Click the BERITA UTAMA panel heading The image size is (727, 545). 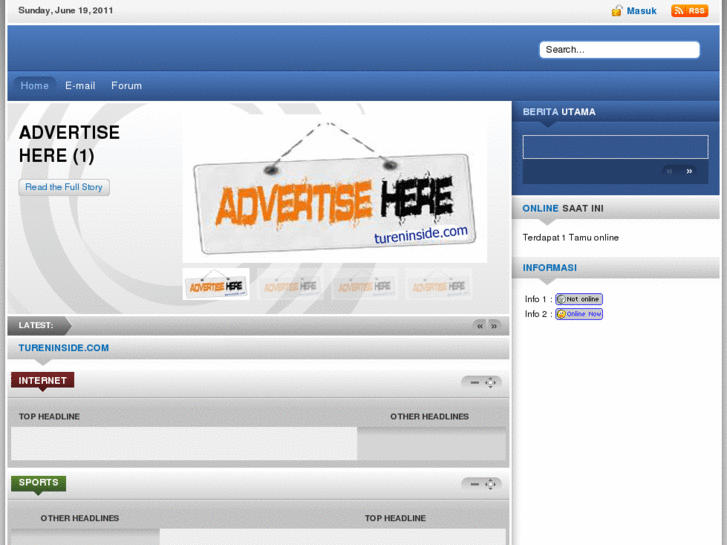point(559,112)
